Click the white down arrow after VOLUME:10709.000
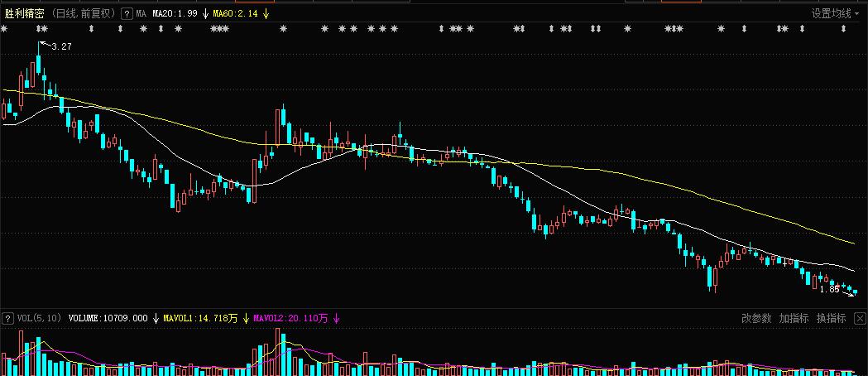 click(156, 318)
